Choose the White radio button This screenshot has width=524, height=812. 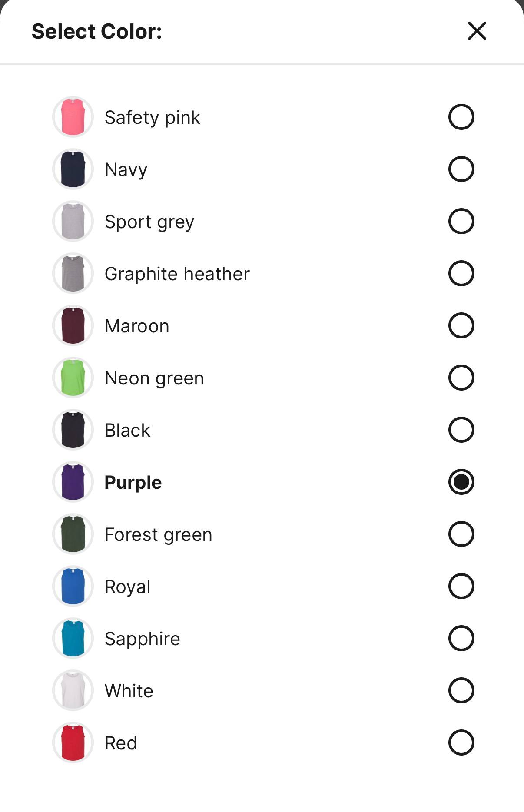(461, 690)
